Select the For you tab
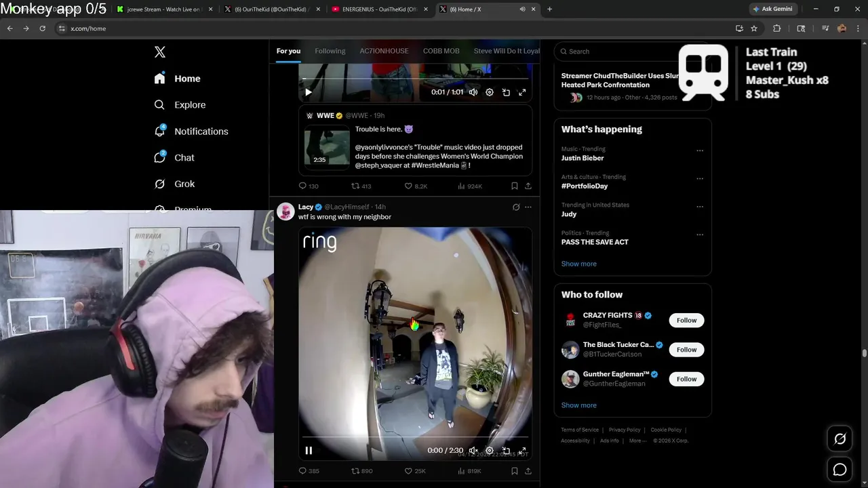The width and height of the screenshot is (868, 488). 288,51
